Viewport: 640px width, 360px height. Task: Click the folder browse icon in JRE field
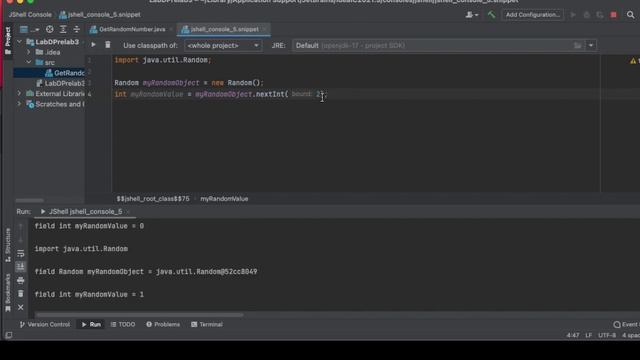pyautogui.click(x=578, y=45)
